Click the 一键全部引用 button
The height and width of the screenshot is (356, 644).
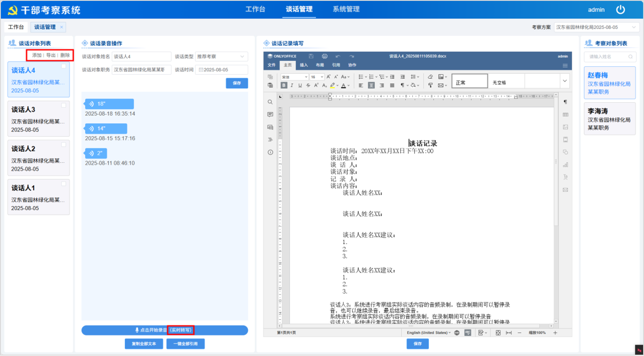click(x=185, y=344)
